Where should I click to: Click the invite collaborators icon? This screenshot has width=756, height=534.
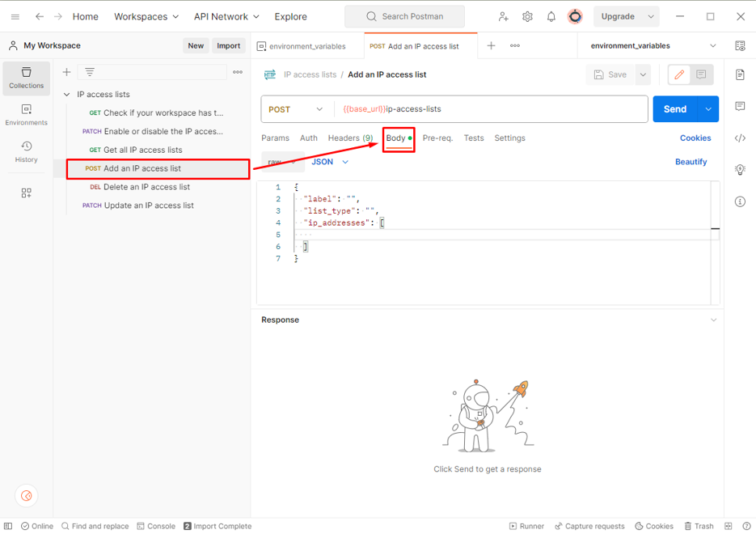click(503, 16)
